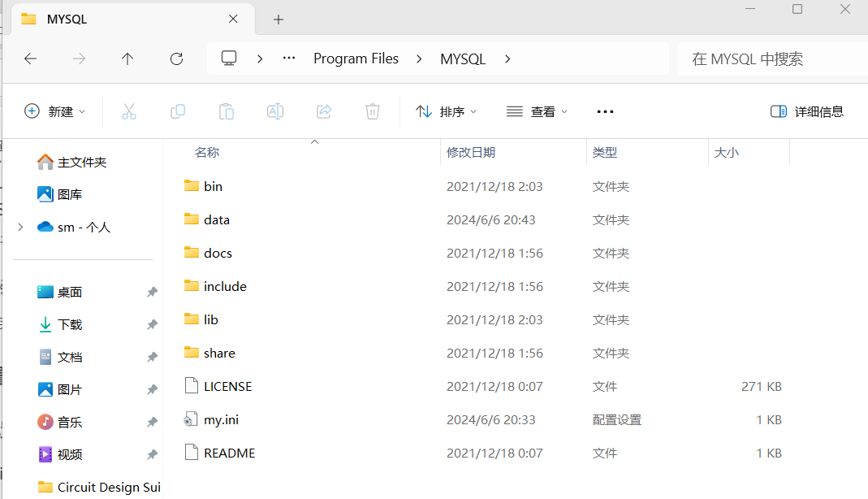Toggle the 详细信息 details pane
868x499 pixels.
click(x=807, y=112)
